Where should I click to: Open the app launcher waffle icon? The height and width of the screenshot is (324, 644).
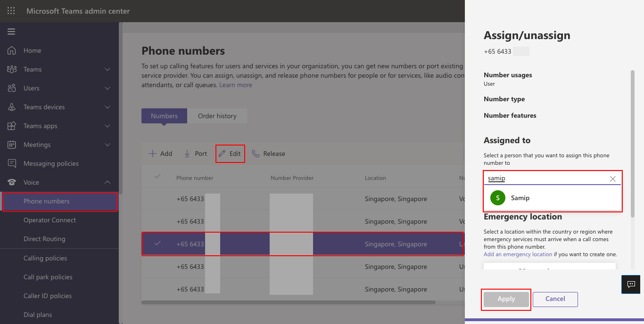[x=11, y=11]
